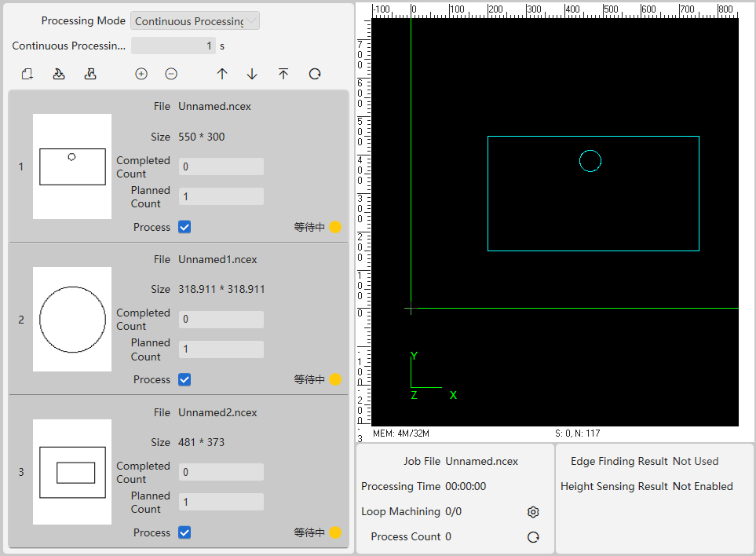Click the Planned Count field for Unnamed2.ncex
Viewport: 756px width, 556px height.
tap(221, 502)
